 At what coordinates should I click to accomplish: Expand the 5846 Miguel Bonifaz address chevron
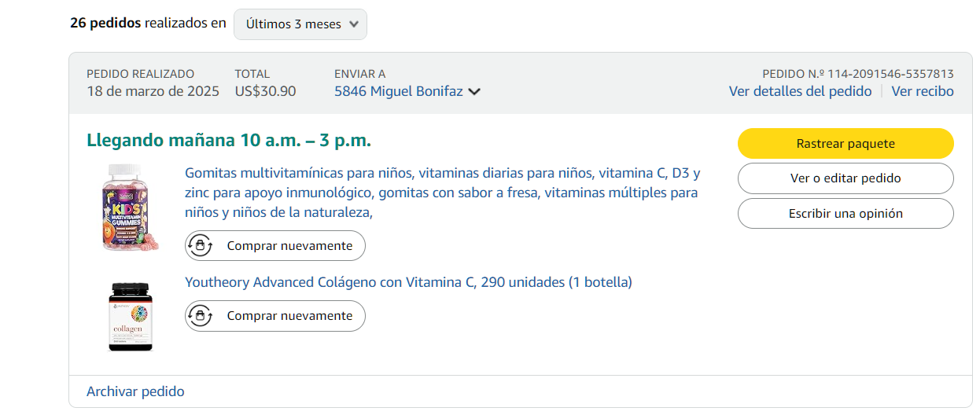coord(474,92)
